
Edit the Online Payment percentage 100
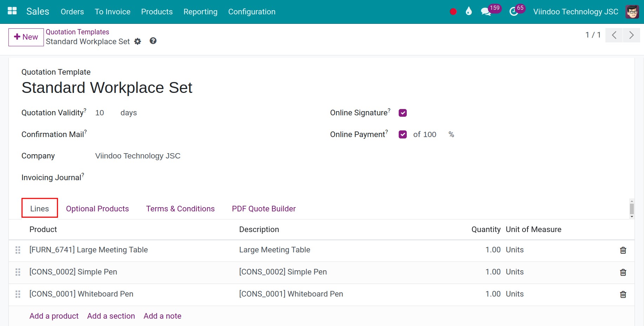(x=430, y=135)
